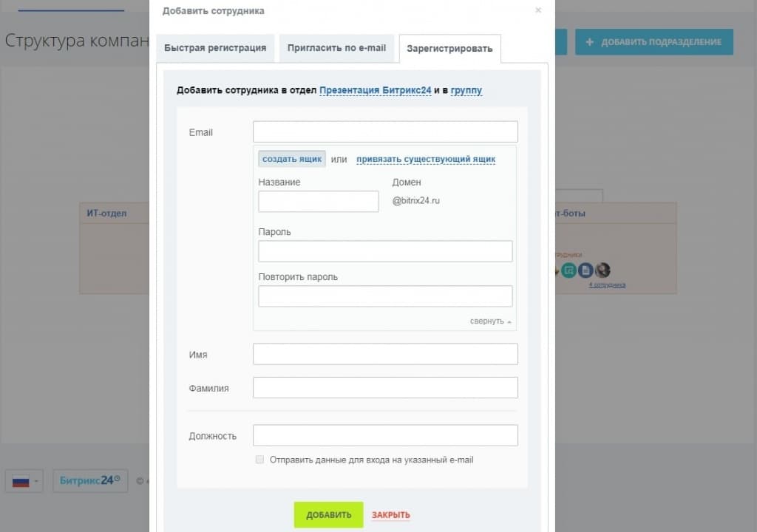Open the Russian flag language selector
Screen dimensions: 757x532
(24, 481)
